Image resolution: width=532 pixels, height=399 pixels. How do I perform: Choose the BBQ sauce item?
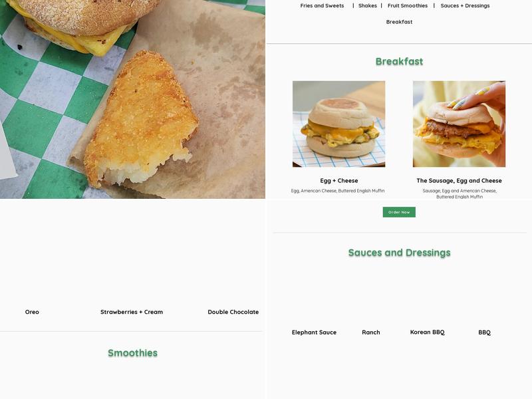pos(484,332)
